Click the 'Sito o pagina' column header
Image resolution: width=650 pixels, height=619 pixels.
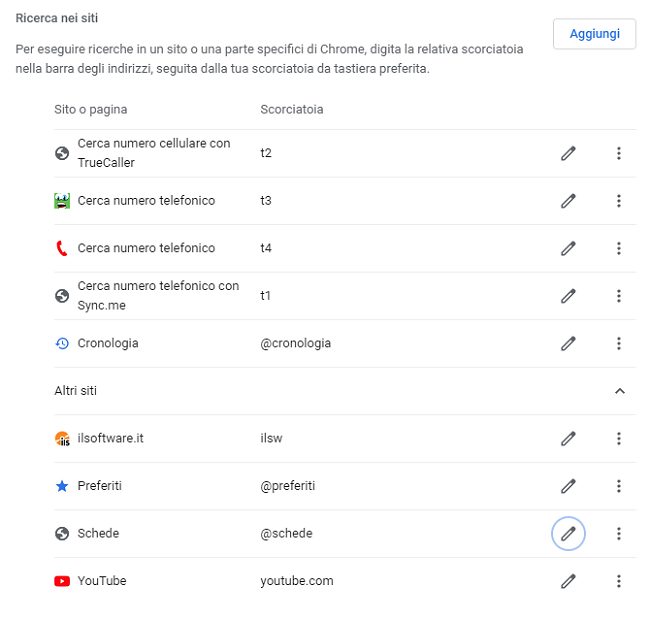click(x=90, y=109)
